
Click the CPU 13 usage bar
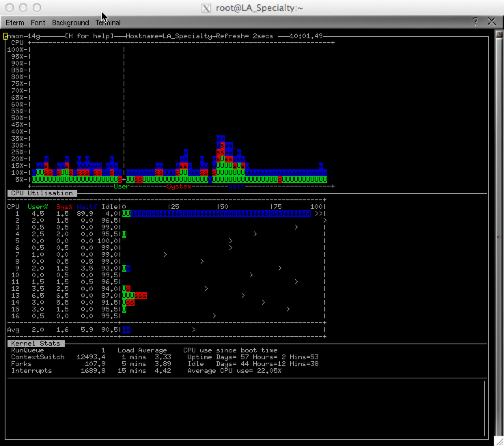point(135,296)
